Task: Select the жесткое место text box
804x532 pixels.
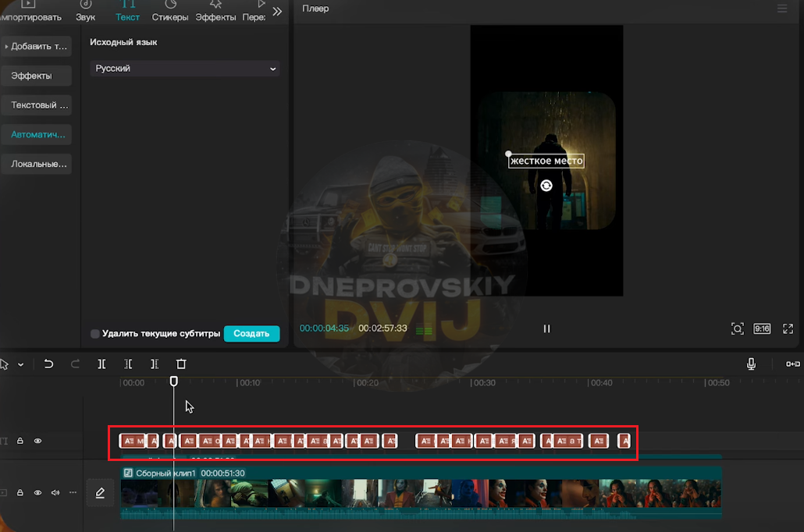Action: pos(546,161)
